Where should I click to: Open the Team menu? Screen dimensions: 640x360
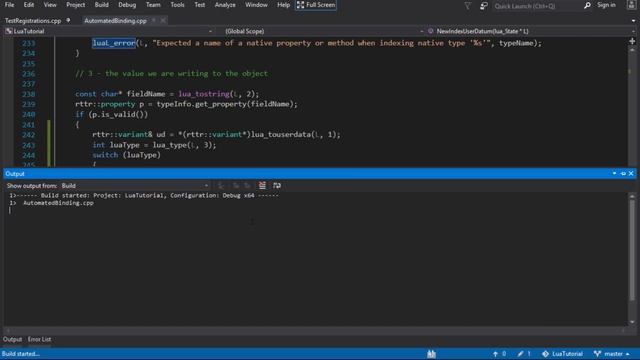(x=153, y=5)
